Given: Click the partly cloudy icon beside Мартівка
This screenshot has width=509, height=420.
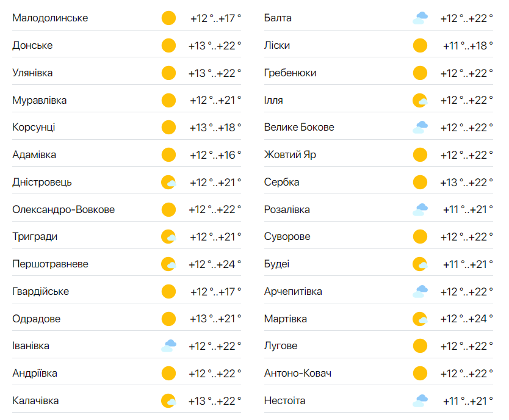Looking at the screenshot, I should click(x=420, y=319).
